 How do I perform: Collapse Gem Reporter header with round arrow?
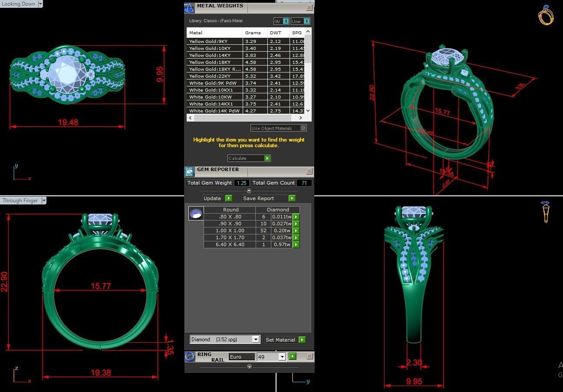[249, 191]
